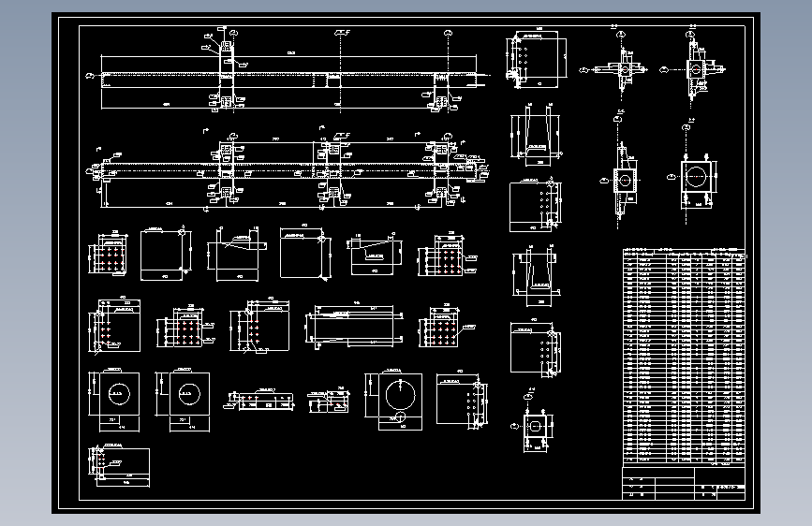
Task: Pick the long horizontal bracket detail
Action: pos(354,325)
